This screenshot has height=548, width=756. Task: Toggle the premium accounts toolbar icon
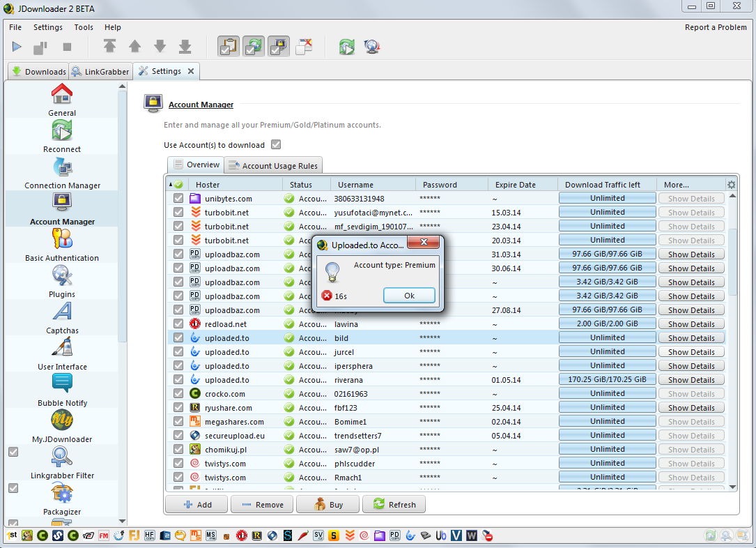point(279,46)
